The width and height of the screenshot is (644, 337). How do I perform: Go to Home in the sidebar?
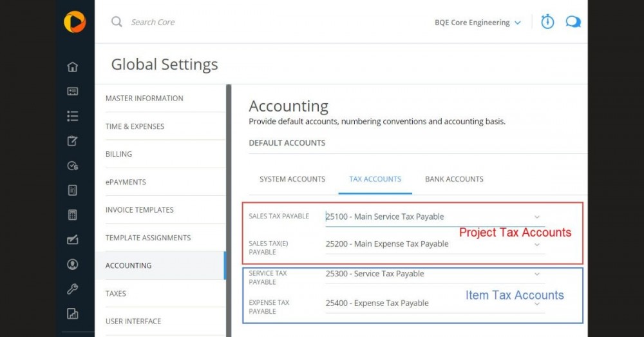pyautogui.click(x=73, y=67)
